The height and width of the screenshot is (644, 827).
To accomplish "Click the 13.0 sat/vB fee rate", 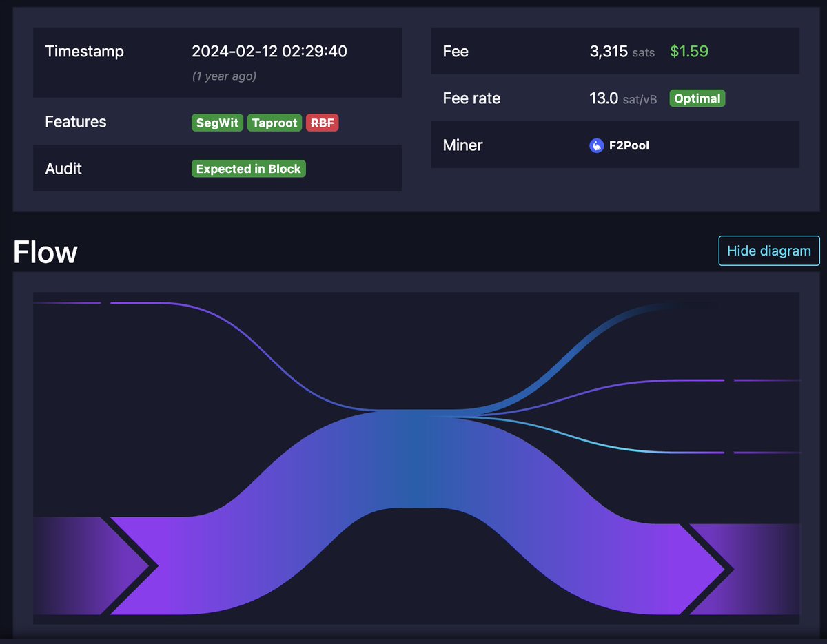I will [x=624, y=98].
